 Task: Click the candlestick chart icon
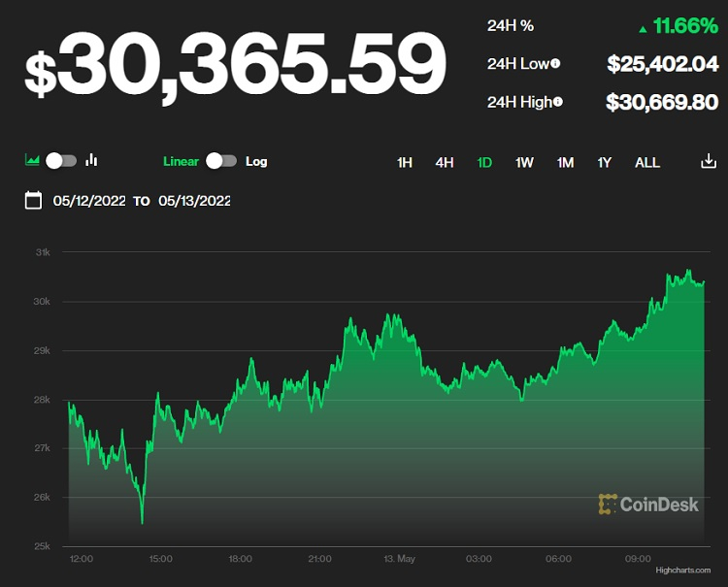(x=92, y=161)
